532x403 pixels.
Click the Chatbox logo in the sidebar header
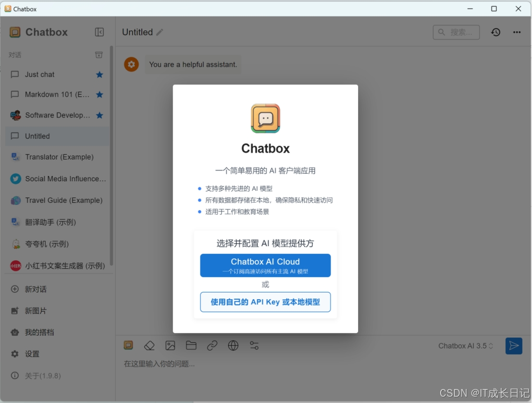[15, 32]
